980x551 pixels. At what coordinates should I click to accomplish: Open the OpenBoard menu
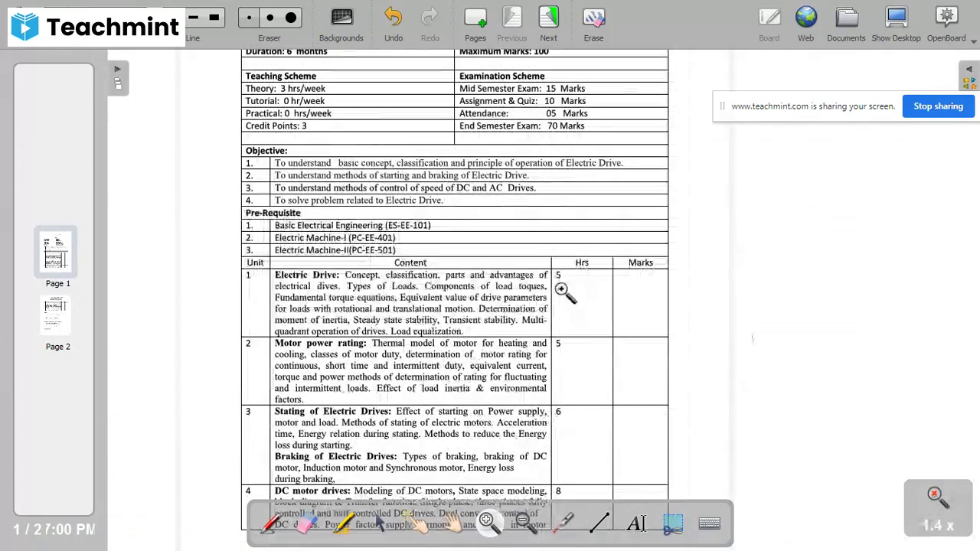click(x=947, y=24)
